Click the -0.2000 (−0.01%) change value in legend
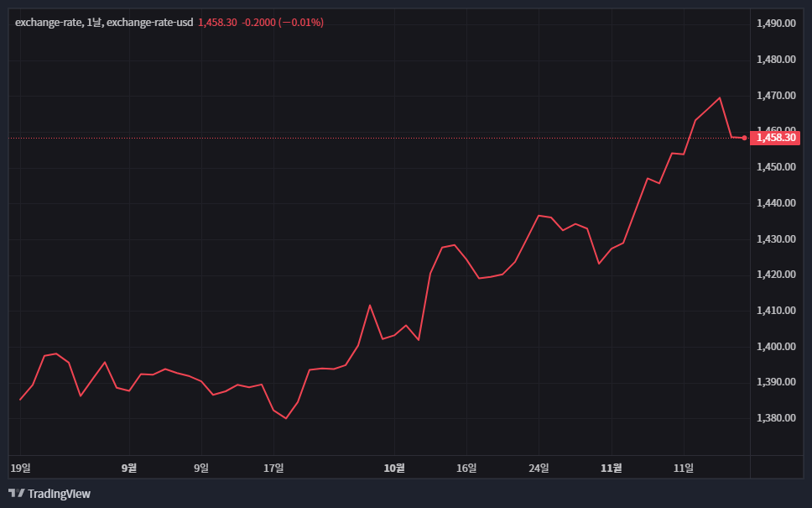Screen dimensions: 812x508 click(282, 22)
